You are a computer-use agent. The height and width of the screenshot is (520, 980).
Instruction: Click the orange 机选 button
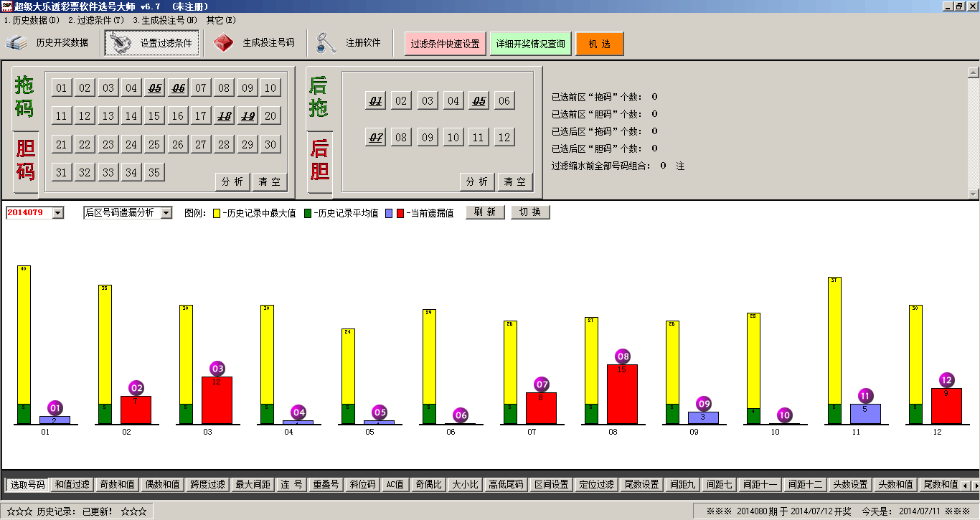[600, 44]
